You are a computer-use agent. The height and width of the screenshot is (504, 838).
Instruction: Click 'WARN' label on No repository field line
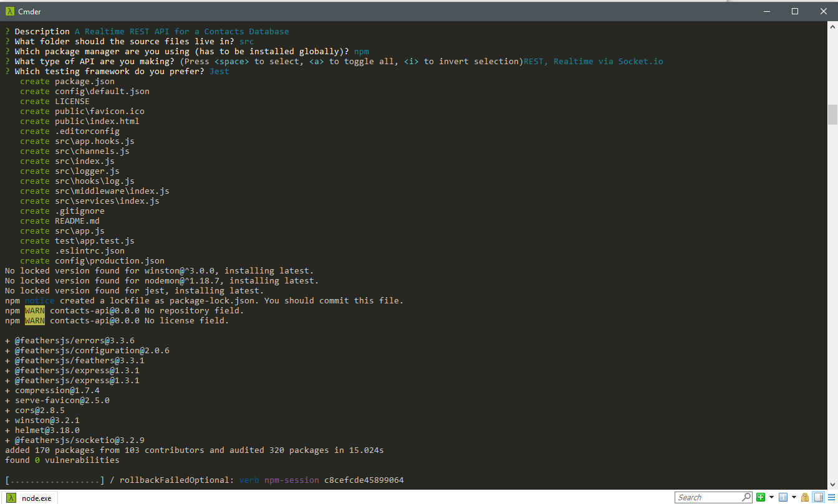click(35, 311)
